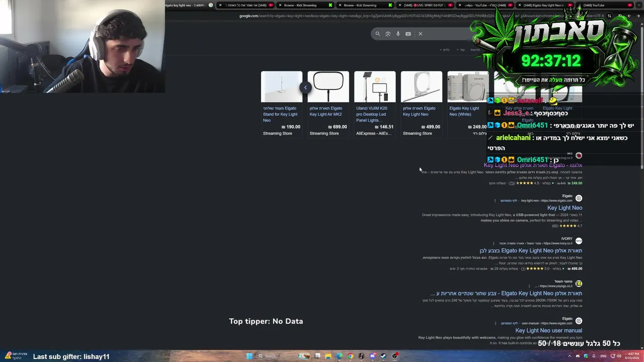The image size is (644, 362).
Task: Clear the Google search query with the X
Action: [x=420, y=34]
